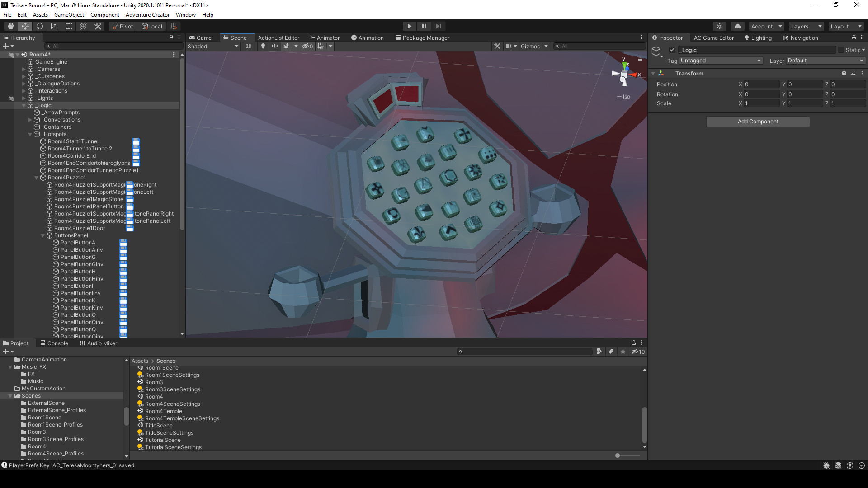Click the Step frame button
The width and height of the screenshot is (868, 488).
point(438,26)
